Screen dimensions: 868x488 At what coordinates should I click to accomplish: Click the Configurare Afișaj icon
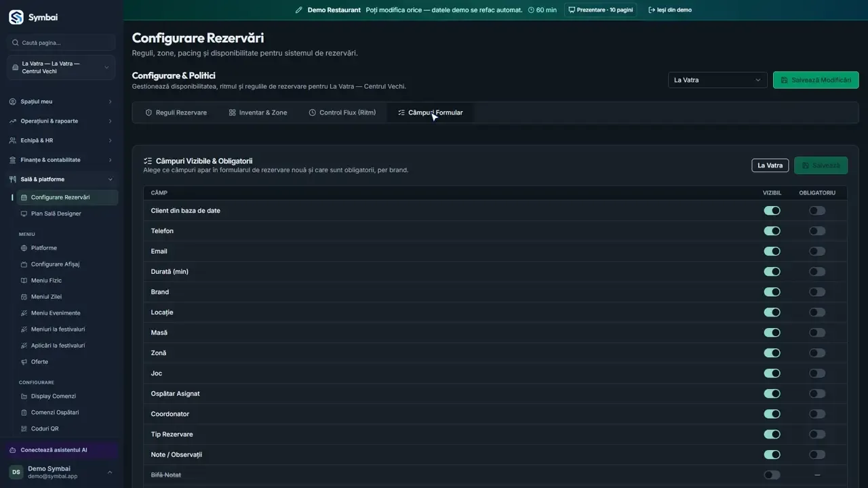(x=24, y=264)
